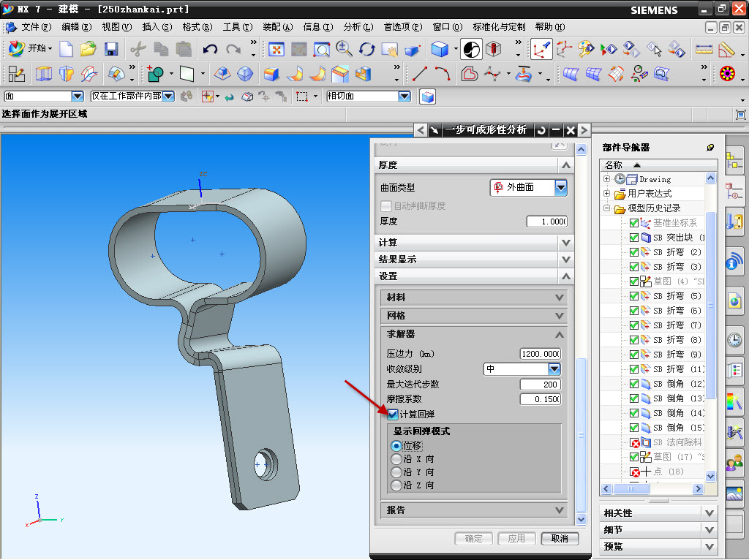Image resolution: width=749 pixels, height=560 pixels.
Task: Select the 沿 Y 向 radio option
Action: (396, 472)
